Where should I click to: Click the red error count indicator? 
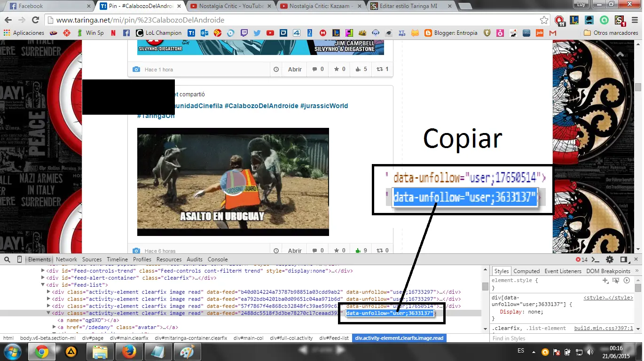tap(582, 259)
